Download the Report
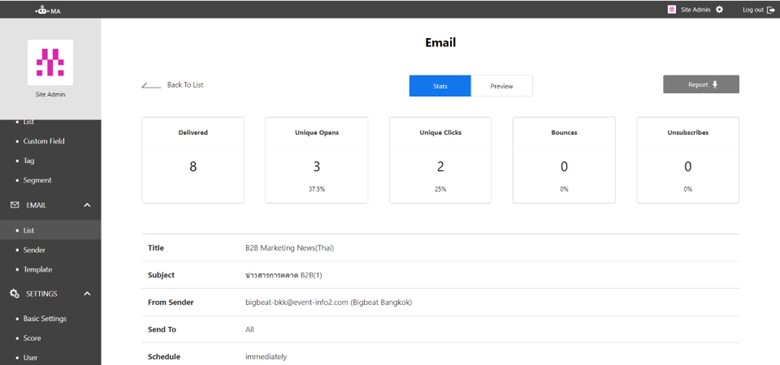Image resolution: width=780 pixels, height=365 pixels. (701, 85)
